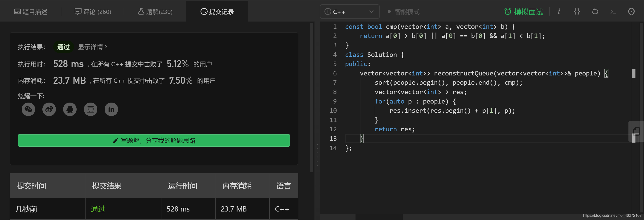Screen dimensions: 644x220
Task: Click the comment bubble icon in 评论 tab
Action: click(78, 12)
